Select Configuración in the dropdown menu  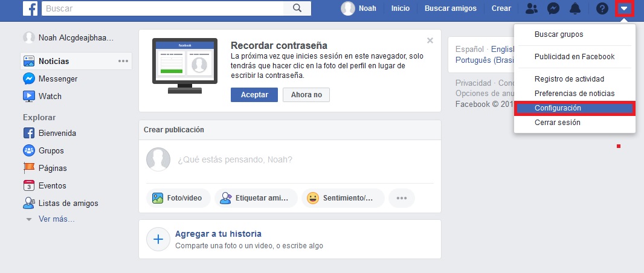coord(575,108)
